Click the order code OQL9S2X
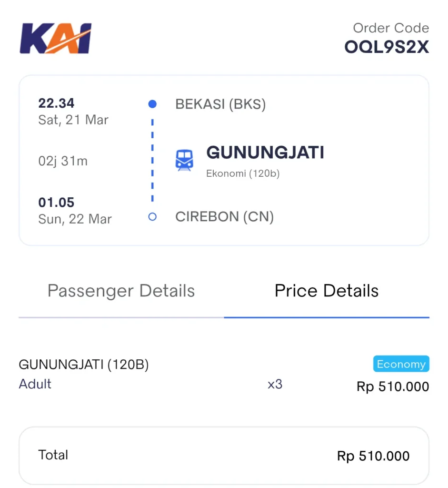448x488 pixels. [x=387, y=47]
